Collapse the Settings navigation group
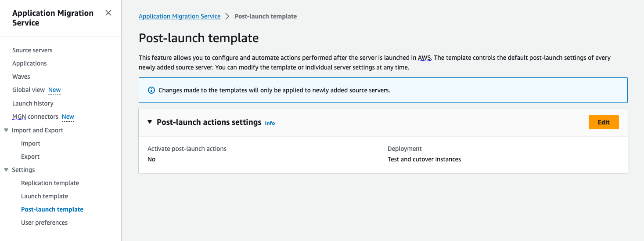 [x=6, y=170]
